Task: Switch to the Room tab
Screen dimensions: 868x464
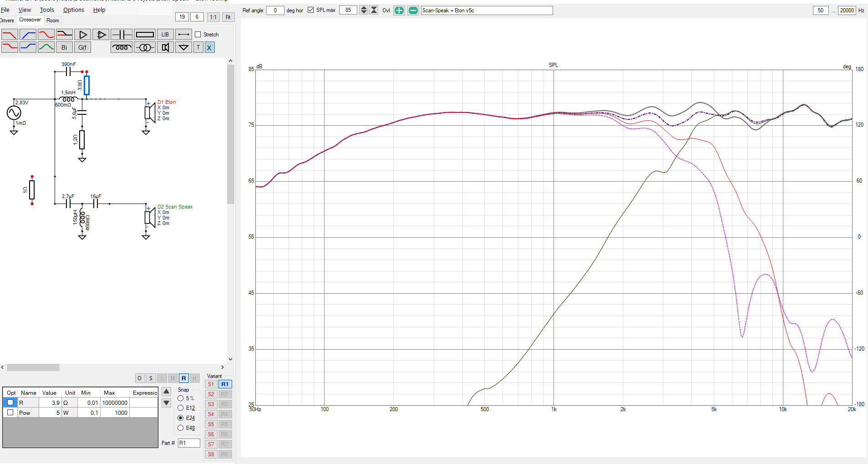Action: click(53, 20)
